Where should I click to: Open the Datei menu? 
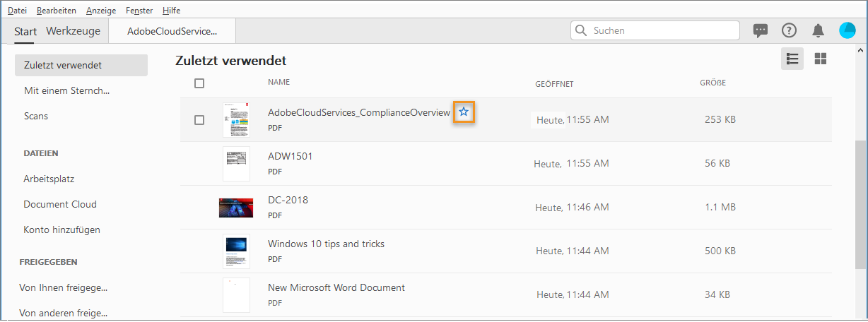click(17, 11)
